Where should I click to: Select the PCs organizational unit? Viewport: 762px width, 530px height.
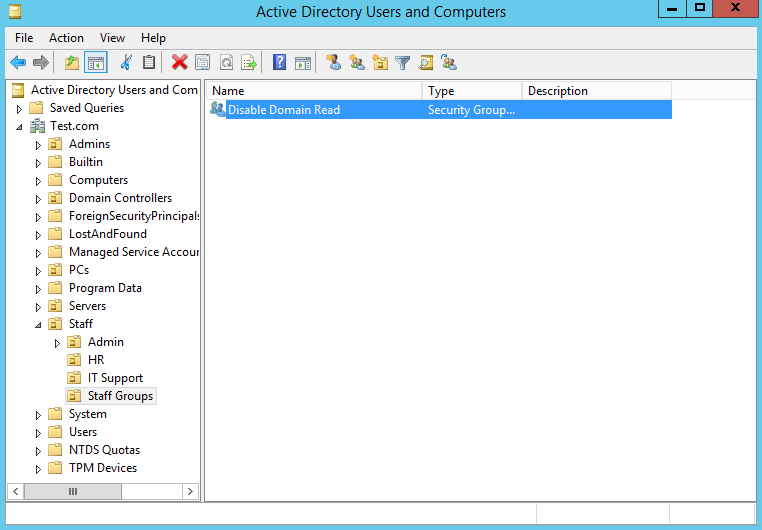(x=79, y=270)
